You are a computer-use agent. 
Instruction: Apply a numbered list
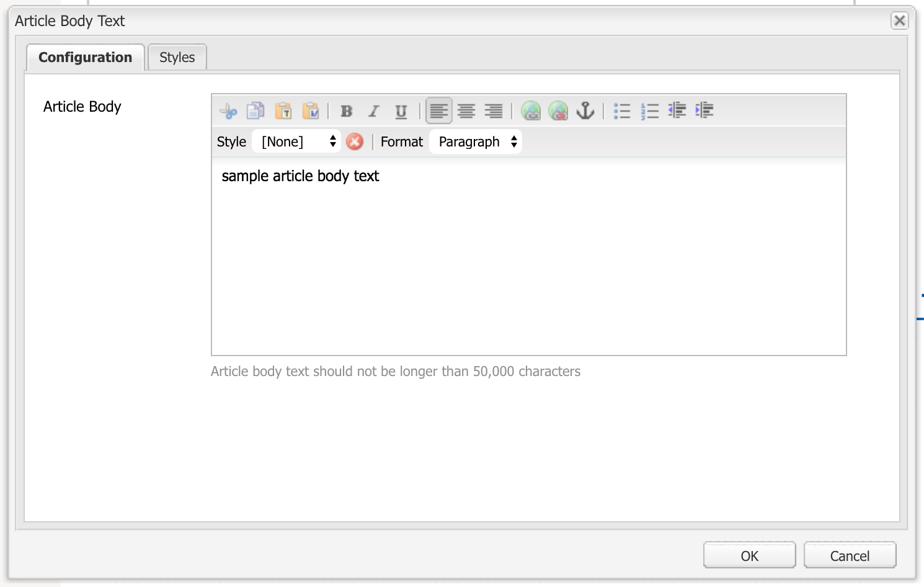[x=650, y=111]
